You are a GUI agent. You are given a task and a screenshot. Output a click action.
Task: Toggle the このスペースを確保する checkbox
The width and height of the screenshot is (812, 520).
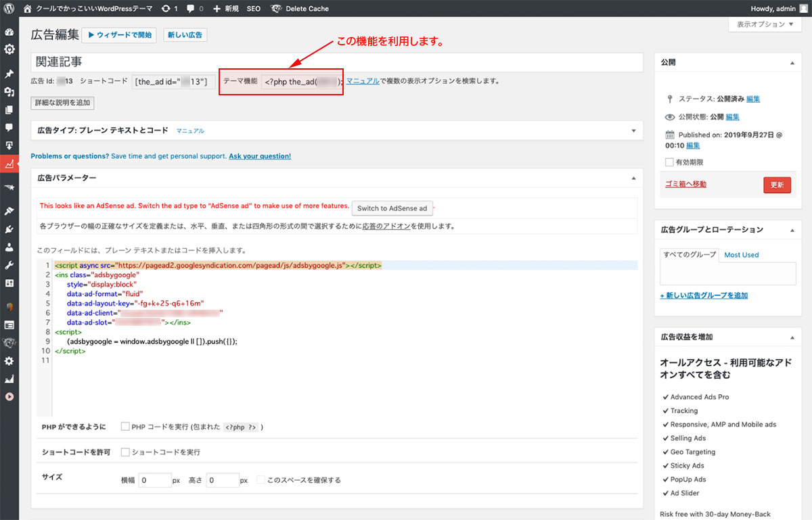tap(261, 480)
